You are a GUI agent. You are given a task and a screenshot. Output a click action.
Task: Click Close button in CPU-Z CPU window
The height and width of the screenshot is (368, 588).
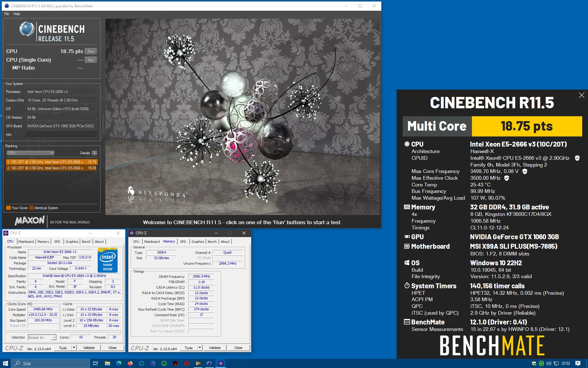[112, 348]
